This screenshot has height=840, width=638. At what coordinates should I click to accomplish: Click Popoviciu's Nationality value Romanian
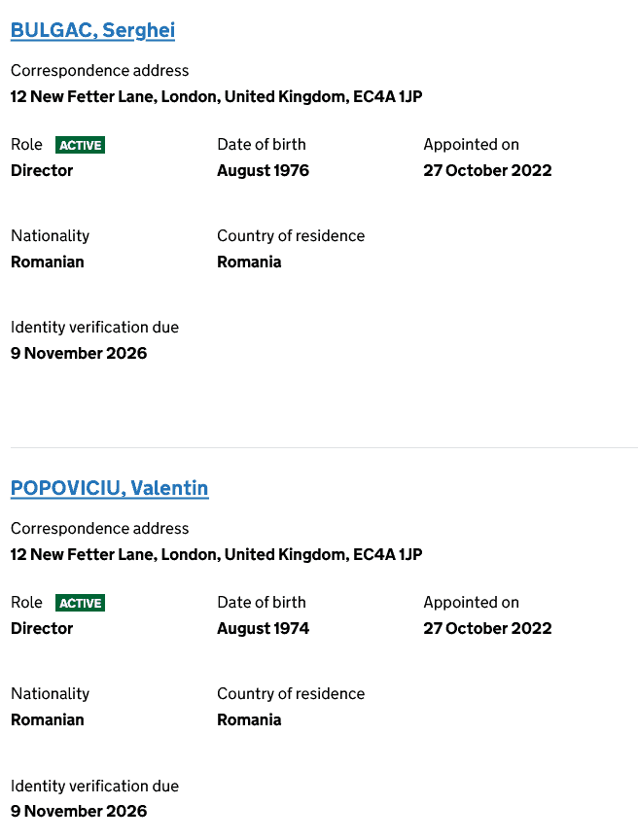(x=48, y=719)
